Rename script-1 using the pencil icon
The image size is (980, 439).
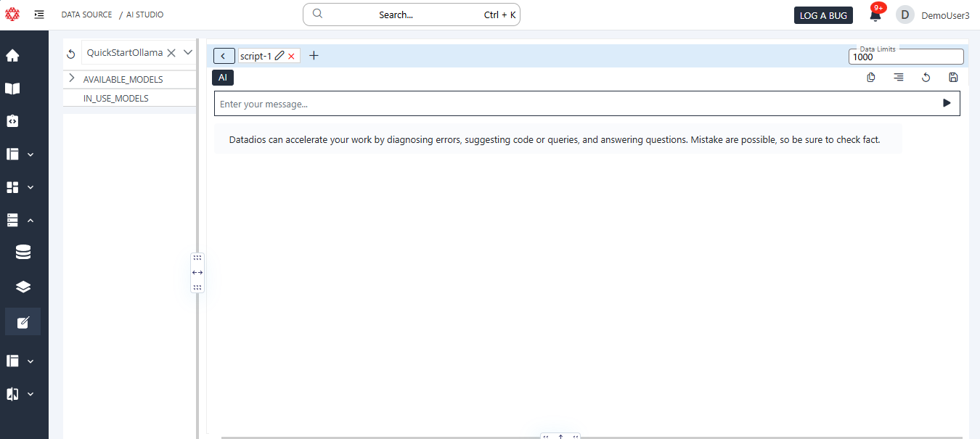tap(279, 56)
